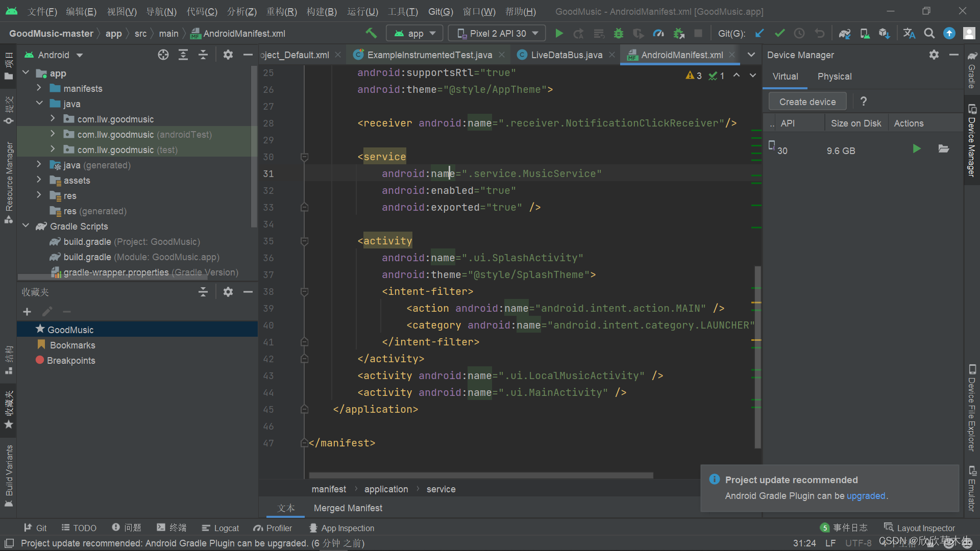980x551 pixels.
Task: Click the upgraded link in notification
Action: (x=866, y=496)
